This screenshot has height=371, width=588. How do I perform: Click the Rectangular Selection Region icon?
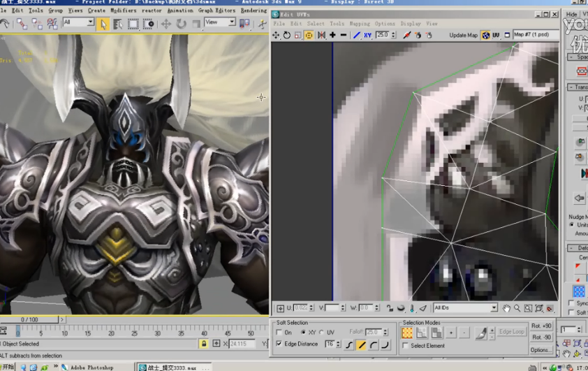133,24
